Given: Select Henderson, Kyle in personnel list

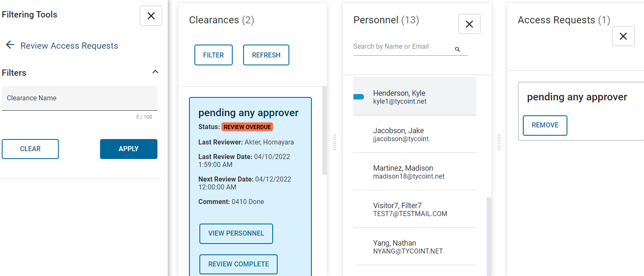Looking at the screenshot, I should [x=415, y=97].
